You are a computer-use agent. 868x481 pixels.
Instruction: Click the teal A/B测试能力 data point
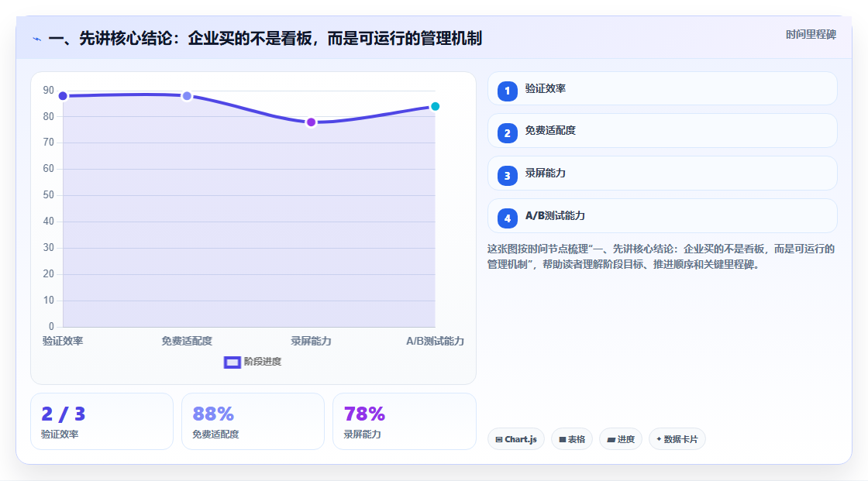(x=435, y=107)
